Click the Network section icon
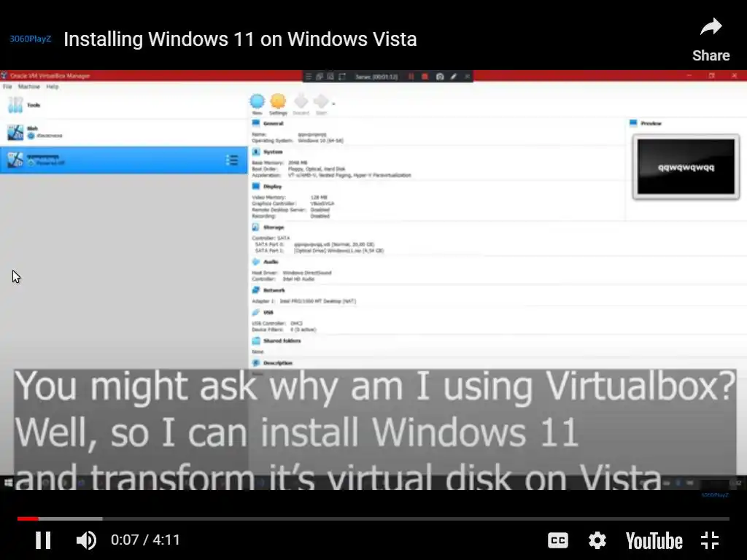The height and width of the screenshot is (560, 747). coord(256,290)
